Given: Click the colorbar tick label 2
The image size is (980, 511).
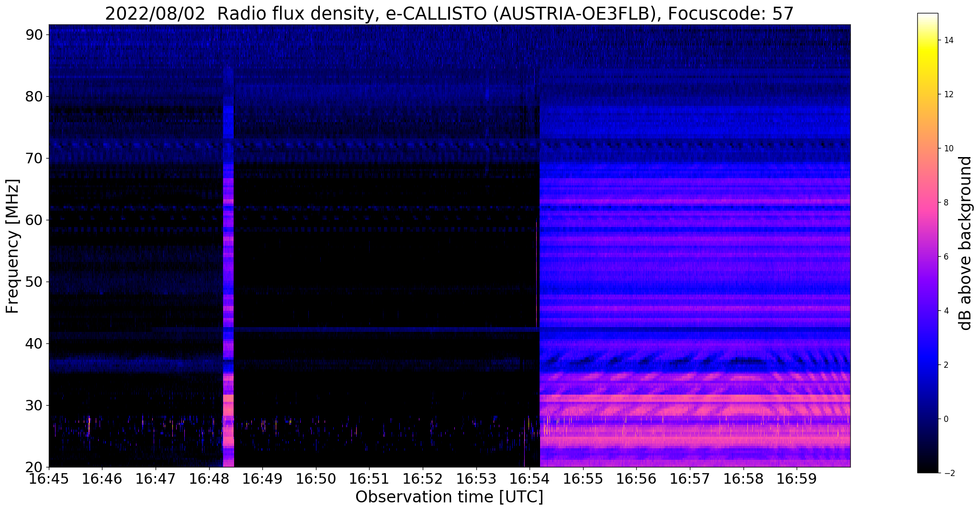Looking at the screenshot, I should (x=945, y=365).
